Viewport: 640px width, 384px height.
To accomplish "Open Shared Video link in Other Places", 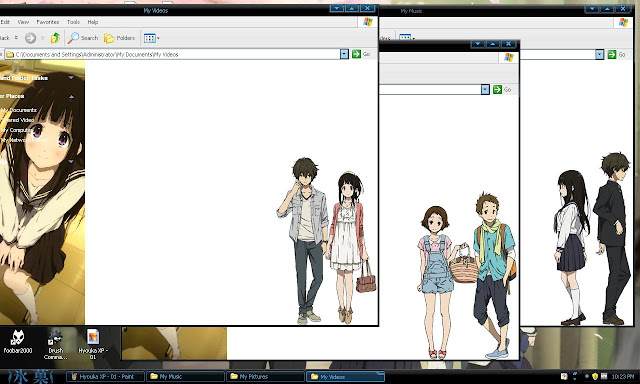I will (x=17, y=120).
